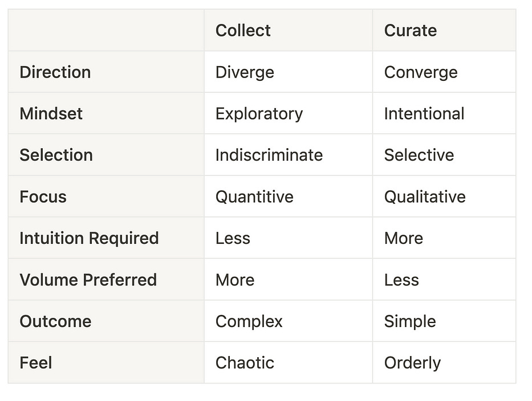Click the Intentional cell
532x401 pixels.
coord(444,113)
